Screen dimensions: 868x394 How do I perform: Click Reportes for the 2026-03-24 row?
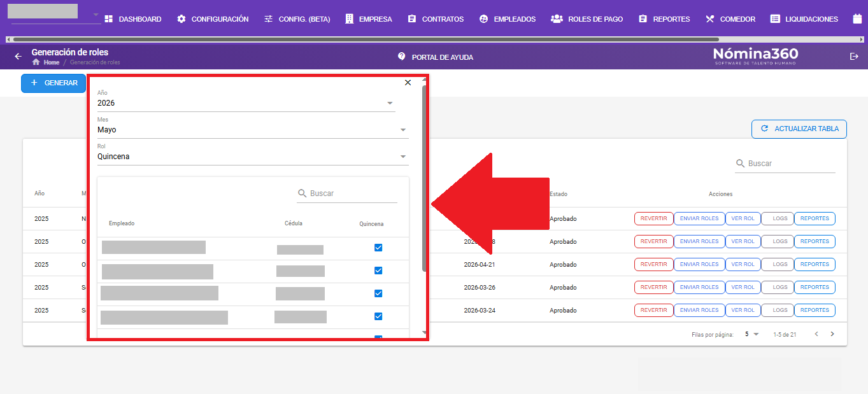coord(815,310)
